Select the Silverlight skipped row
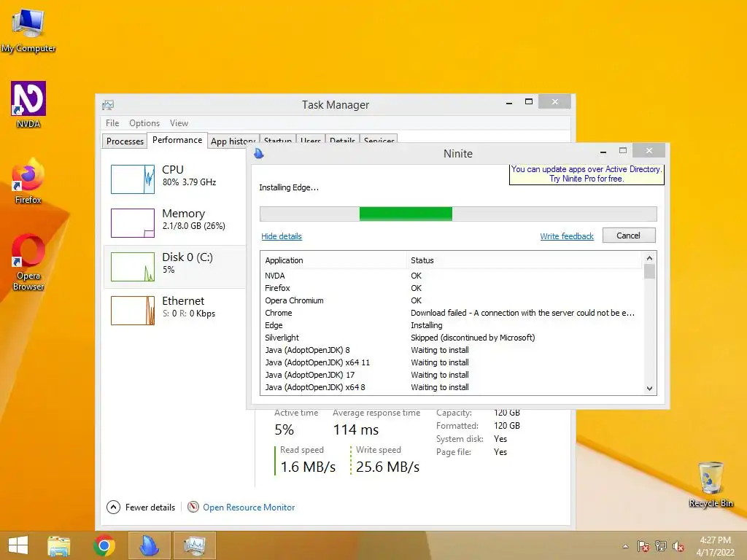Screen dimensions: 747x560 tap(452, 338)
